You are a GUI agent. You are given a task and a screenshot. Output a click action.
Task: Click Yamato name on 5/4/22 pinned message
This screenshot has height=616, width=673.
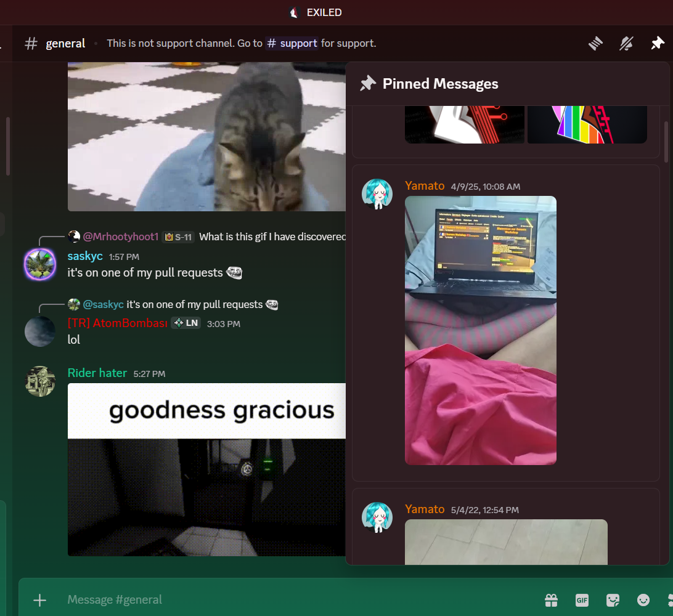tap(425, 509)
